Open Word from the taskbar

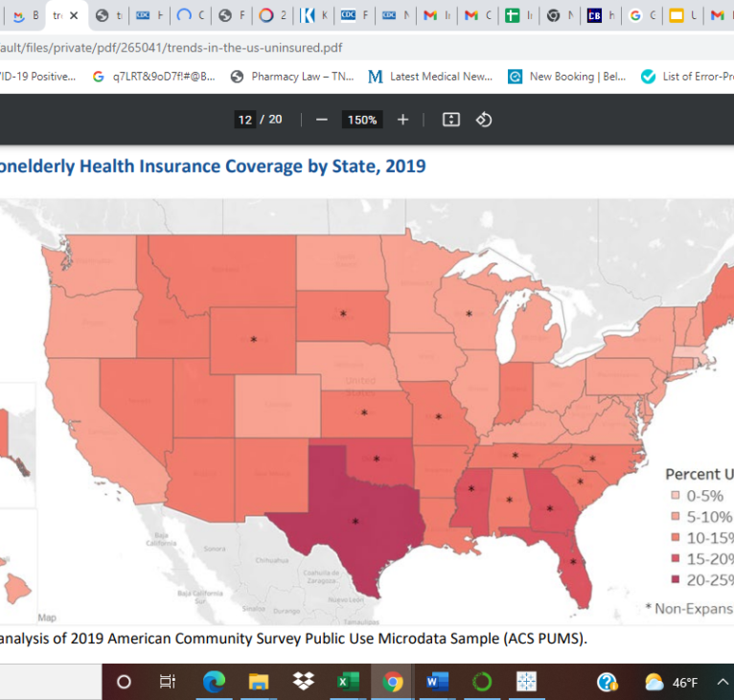point(437,682)
